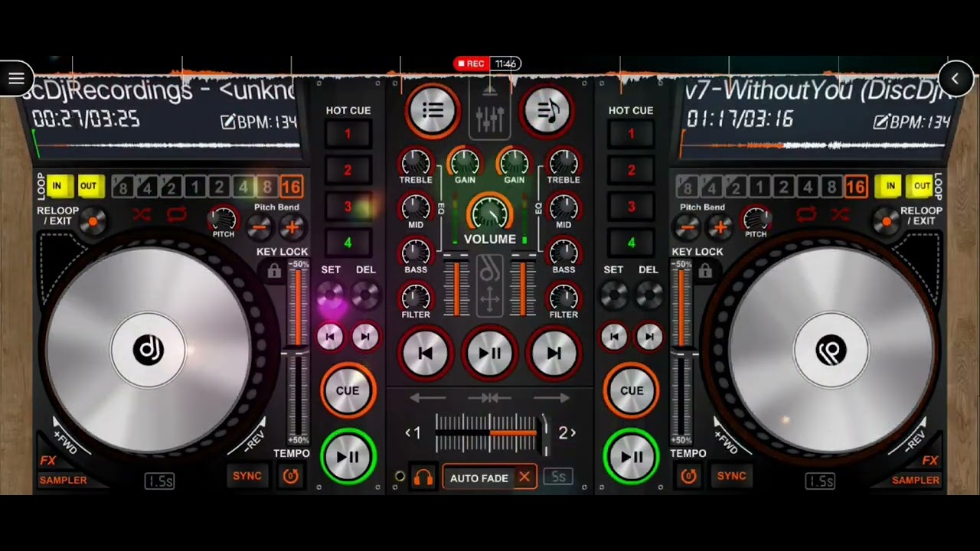Set right deck loop OUT point

coord(921,186)
